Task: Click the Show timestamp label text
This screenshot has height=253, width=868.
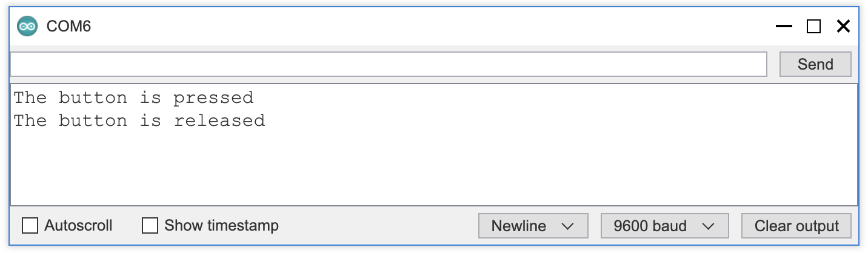Action: 221,226
